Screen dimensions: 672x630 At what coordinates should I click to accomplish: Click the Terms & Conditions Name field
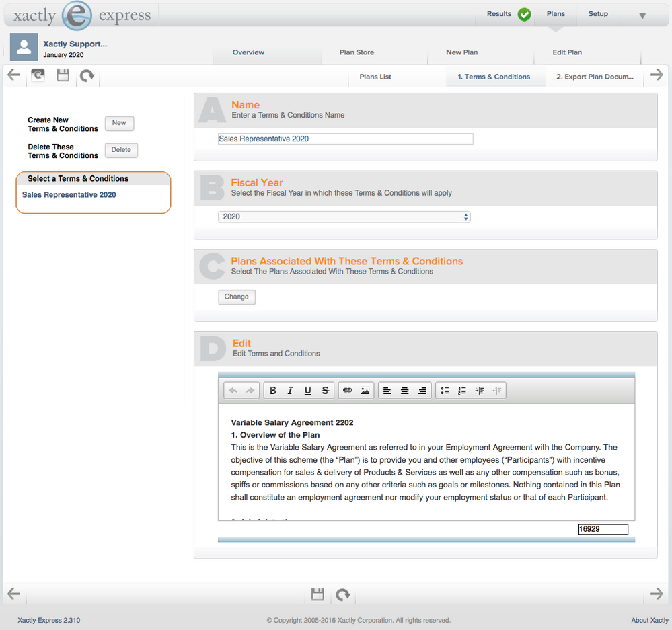346,139
